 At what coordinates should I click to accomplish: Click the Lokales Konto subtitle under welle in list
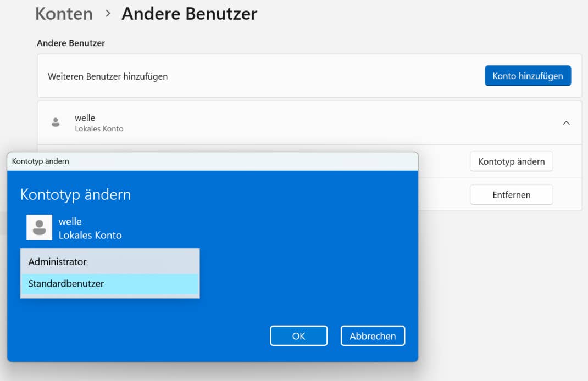click(x=99, y=128)
